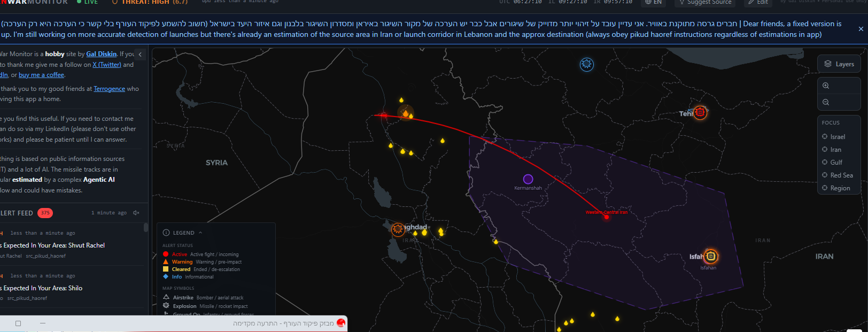Collapse the Legend panel
The width and height of the screenshot is (868, 332).
point(200,233)
